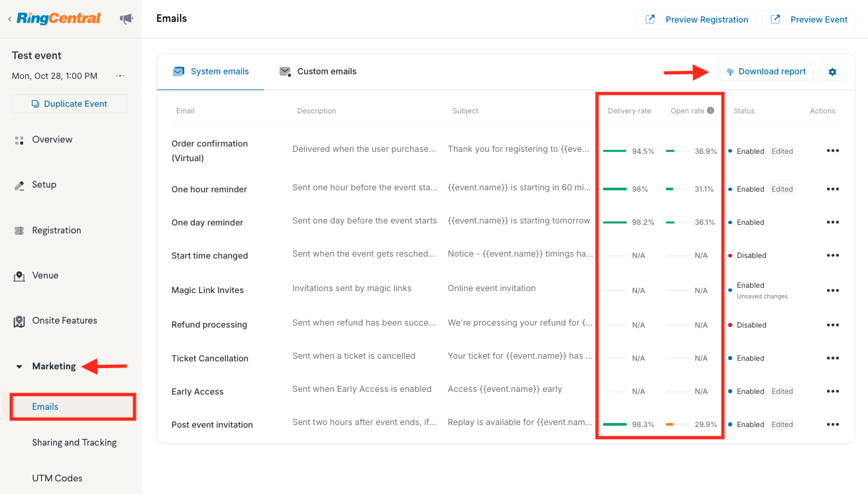The width and height of the screenshot is (868, 494).
Task: Click Post event invitation email name
Action: tap(212, 424)
